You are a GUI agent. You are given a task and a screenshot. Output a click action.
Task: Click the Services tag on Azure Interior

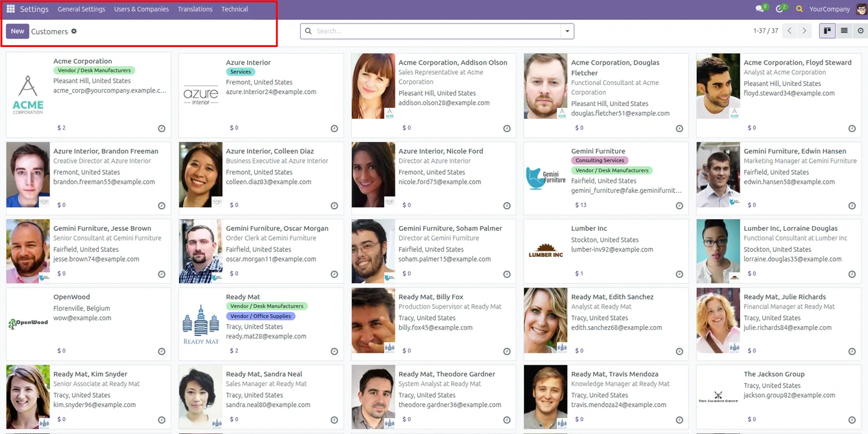(241, 72)
